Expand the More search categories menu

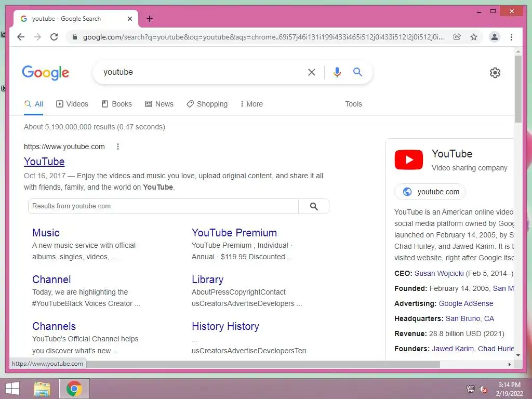coord(251,104)
